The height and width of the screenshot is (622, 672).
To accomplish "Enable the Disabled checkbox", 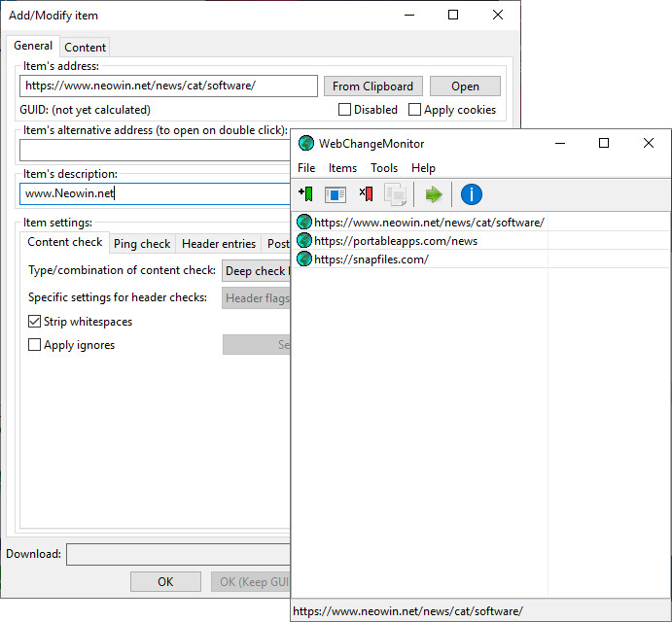I will [x=345, y=110].
